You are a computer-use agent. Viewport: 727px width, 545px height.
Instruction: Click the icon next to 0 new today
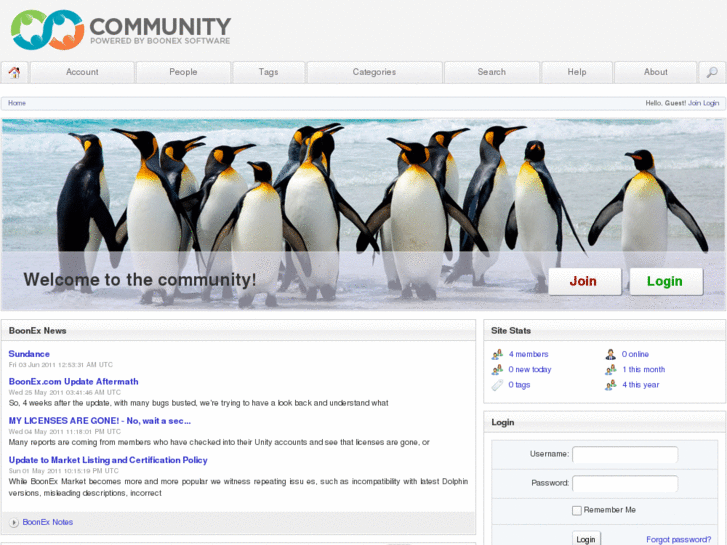coord(497,370)
